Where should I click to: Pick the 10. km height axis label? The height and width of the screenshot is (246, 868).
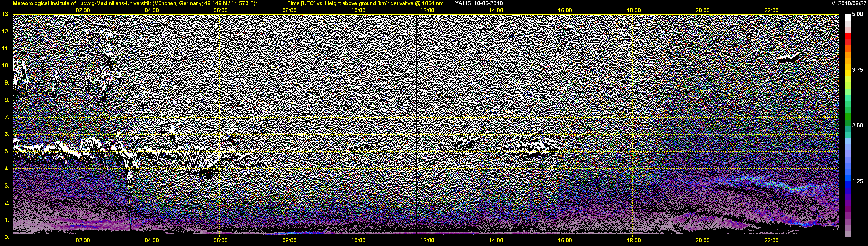(5, 66)
